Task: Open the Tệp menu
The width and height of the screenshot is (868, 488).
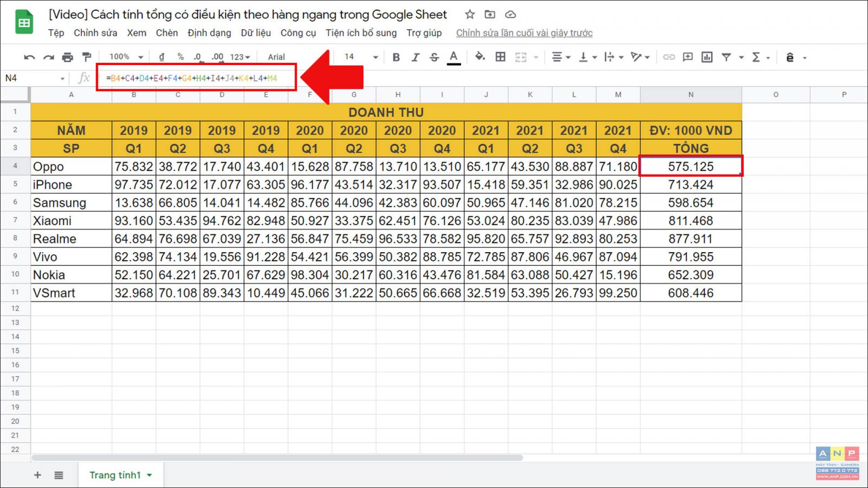Action: point(56,33)
